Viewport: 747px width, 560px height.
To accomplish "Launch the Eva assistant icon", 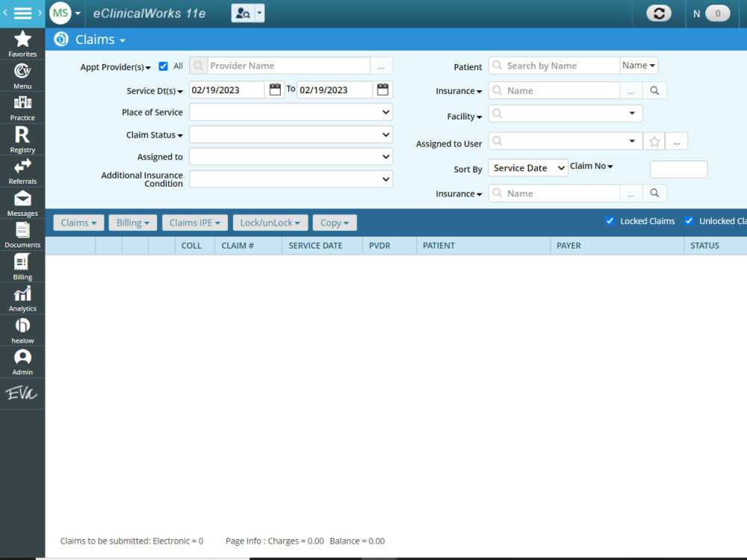I will pos(22,393).
